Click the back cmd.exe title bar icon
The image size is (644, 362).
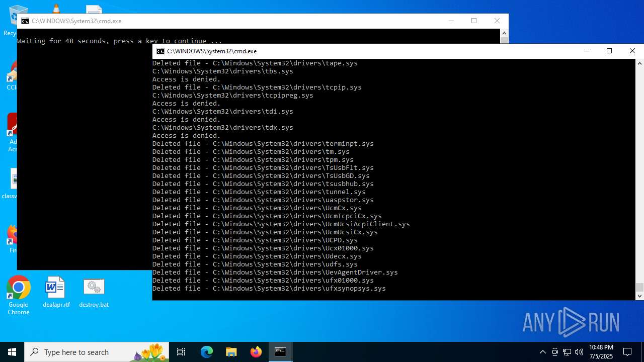pos(25,21)
